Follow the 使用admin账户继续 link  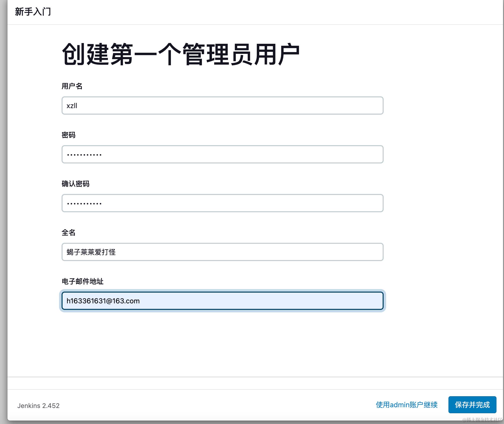407,405
